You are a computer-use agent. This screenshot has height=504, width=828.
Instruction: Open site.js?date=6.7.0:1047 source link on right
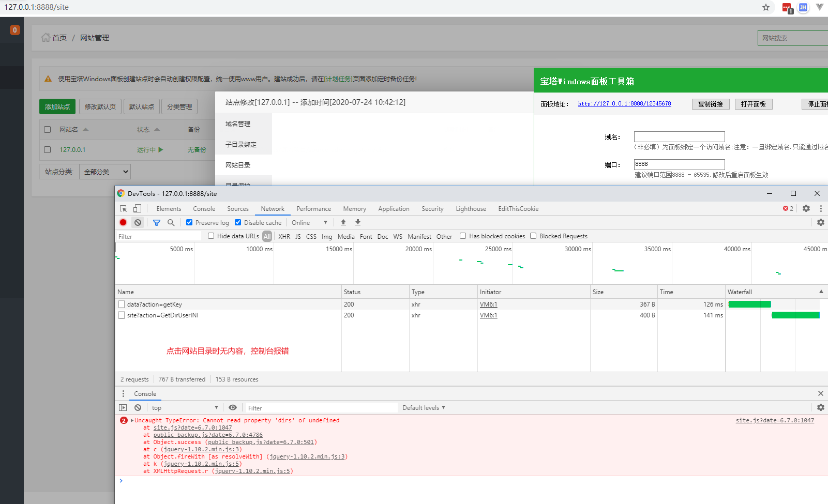775,420
